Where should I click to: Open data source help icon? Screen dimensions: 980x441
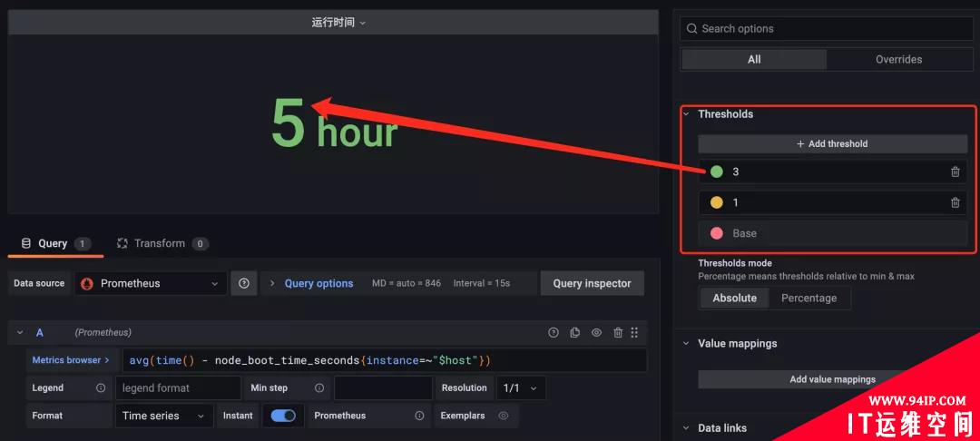244,284
